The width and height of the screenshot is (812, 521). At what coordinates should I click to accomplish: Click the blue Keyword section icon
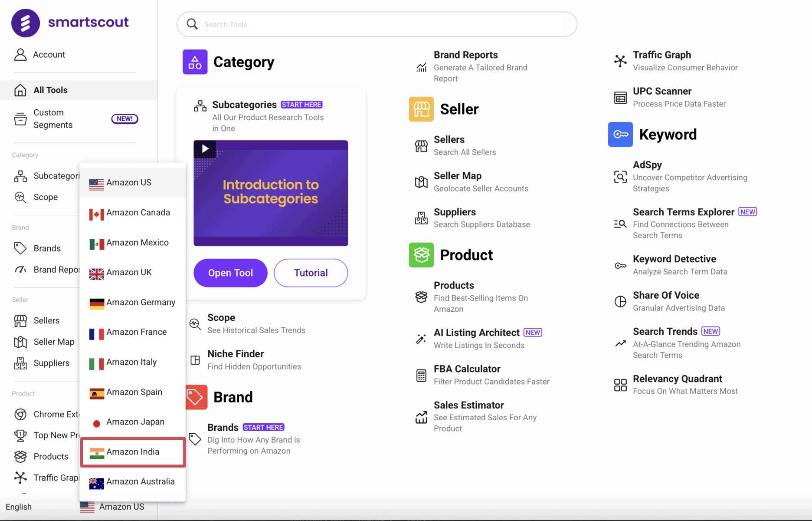(620, 135)
